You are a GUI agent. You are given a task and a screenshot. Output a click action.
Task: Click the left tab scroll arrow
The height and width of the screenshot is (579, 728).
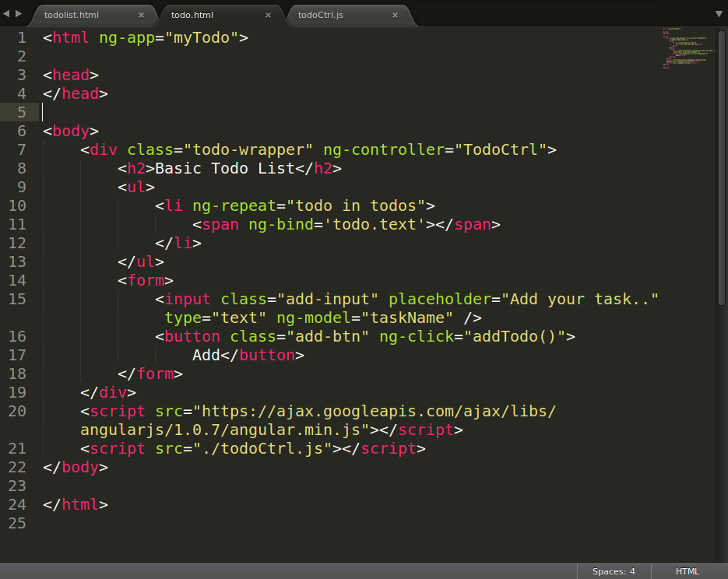pyautogui.click(x=6, y=14)
